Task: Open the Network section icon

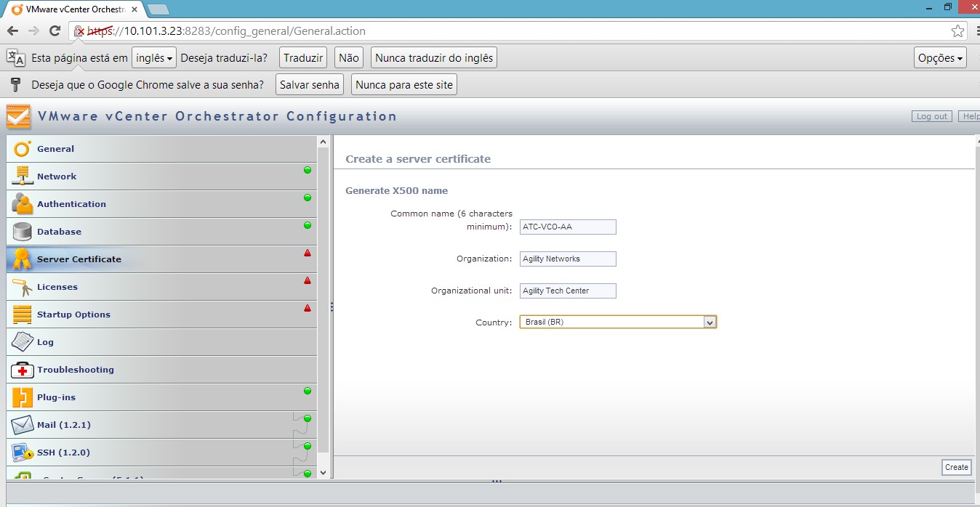Action: [23, 177]
